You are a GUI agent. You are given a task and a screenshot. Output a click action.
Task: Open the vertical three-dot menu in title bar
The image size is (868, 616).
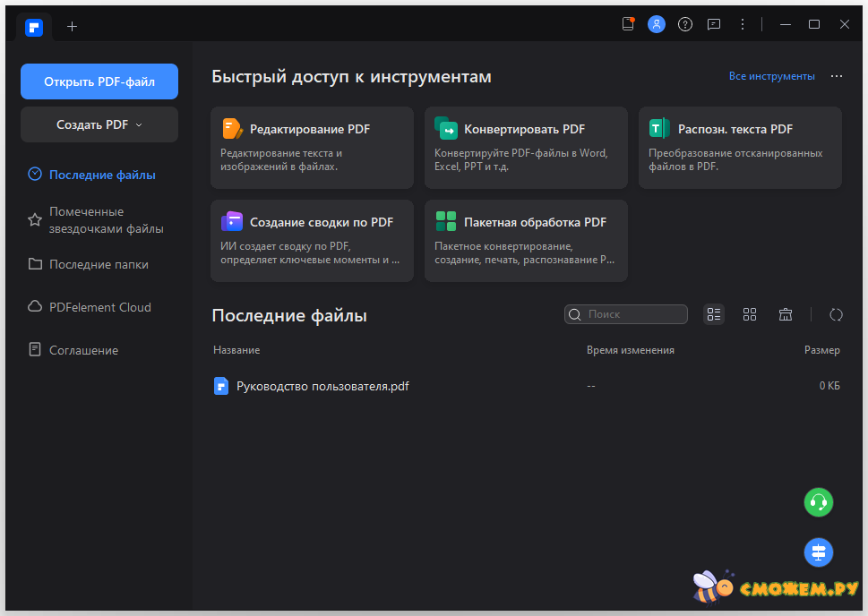click(x=743, y=25)
